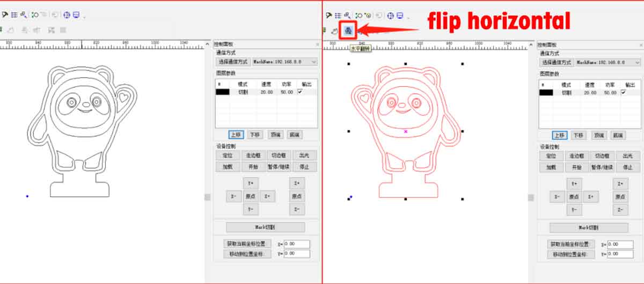Viewport: 644px width, 284px height.
Task: Click the X= coordinate field in left window
Action: click(297, 244)
